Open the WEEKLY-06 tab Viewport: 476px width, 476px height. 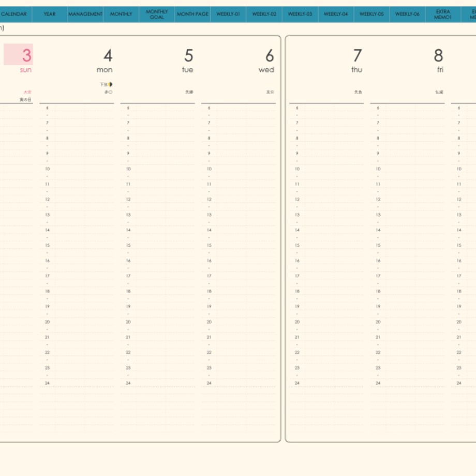[408, 14]
